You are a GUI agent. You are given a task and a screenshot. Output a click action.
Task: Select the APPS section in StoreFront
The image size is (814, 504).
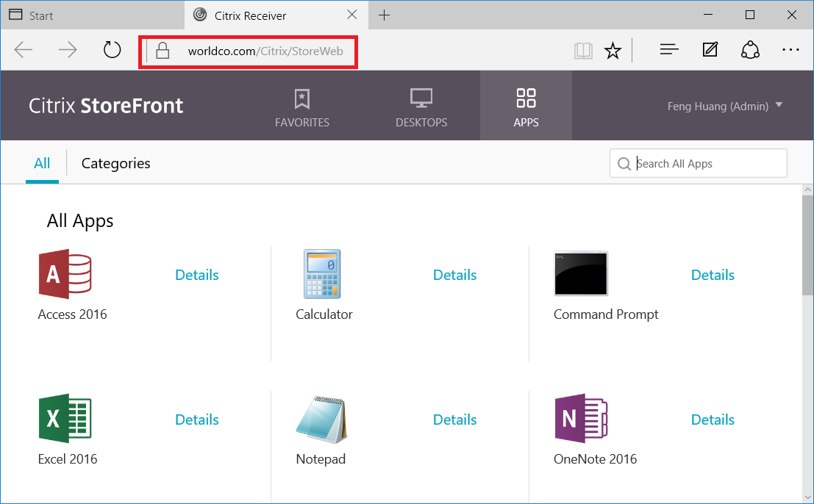coord(526,106)
